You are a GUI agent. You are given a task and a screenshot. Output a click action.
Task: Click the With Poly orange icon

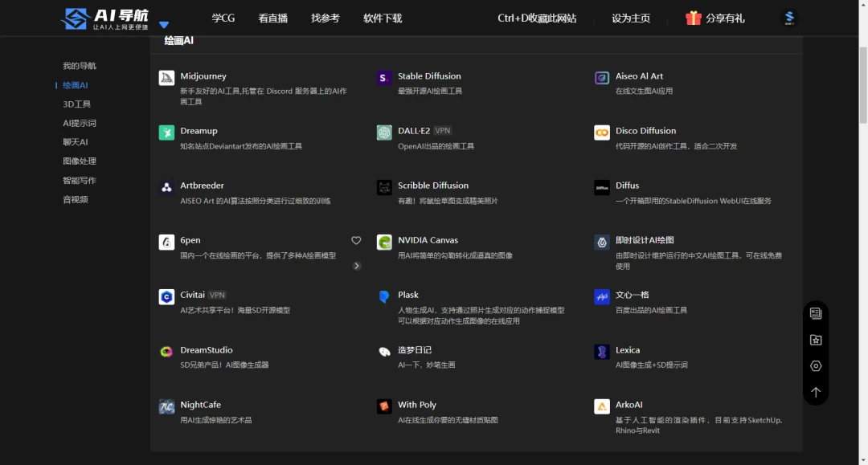pos(384,406)
